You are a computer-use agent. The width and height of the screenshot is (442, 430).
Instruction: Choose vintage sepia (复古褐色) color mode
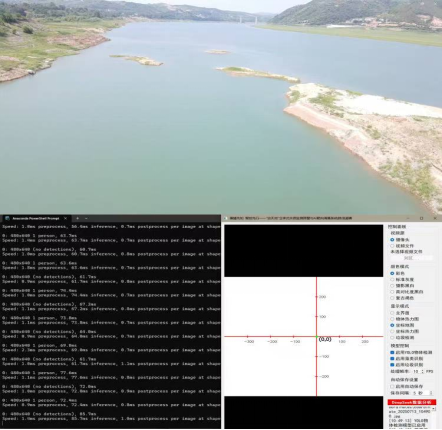[x=392, y=298]
